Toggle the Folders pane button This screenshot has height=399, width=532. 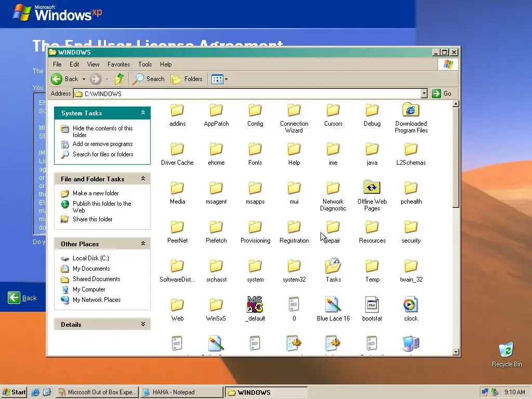click(187, 79)
